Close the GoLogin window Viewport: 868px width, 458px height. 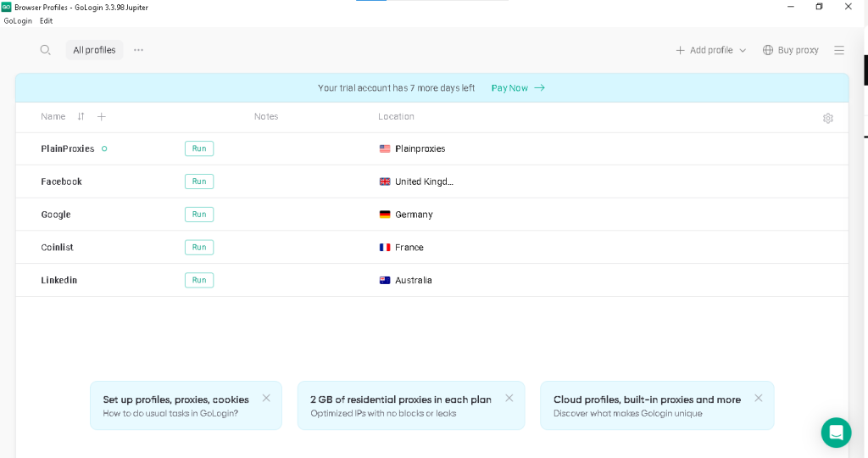[848, 7]
